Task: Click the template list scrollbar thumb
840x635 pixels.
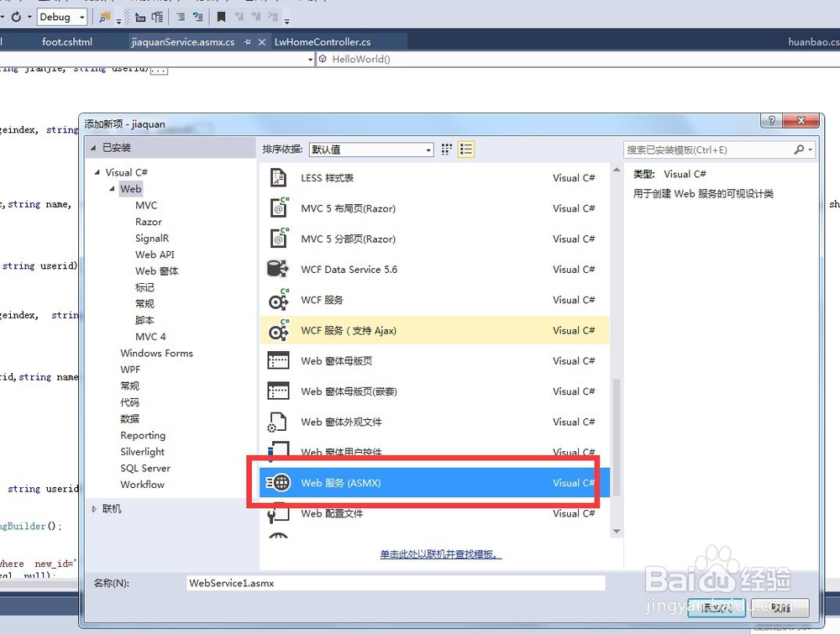Action: tap(617, 438)
